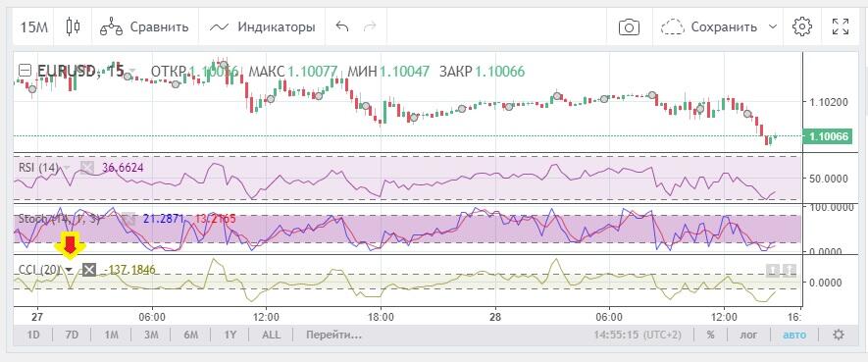868x362 pixels.
Task: Click the 18:00 time axis label
Action: point(381,317)
